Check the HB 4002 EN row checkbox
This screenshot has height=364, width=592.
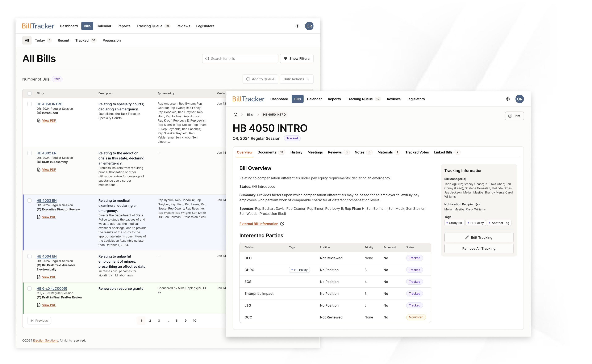(x=29, y=153)
